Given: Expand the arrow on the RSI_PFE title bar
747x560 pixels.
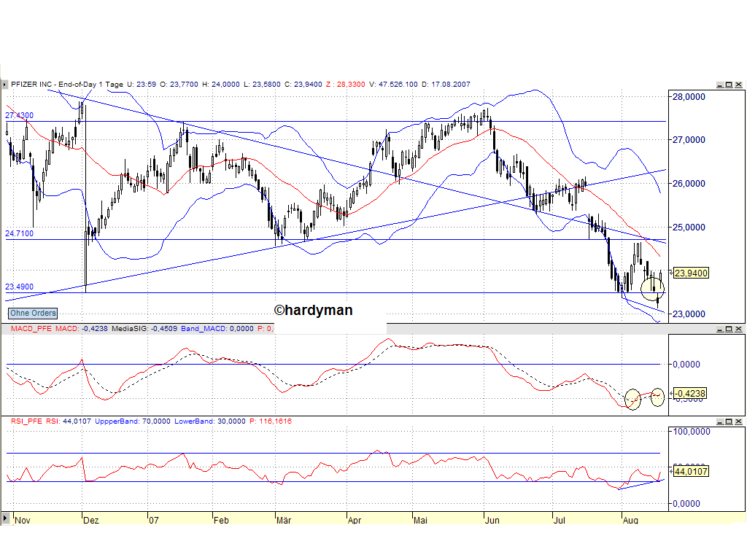Looking at the screenshot, I should point(5,421).
